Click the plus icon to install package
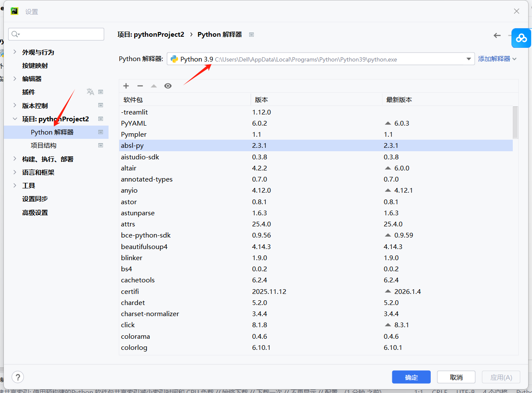The height and width of the screenshot is (393, 532). point(126,86)
